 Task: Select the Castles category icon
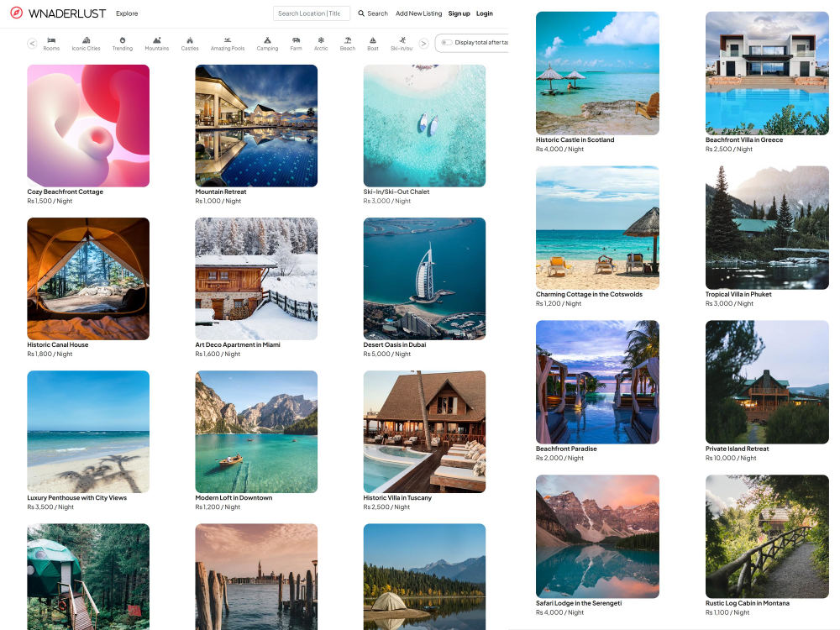point(190,40)
